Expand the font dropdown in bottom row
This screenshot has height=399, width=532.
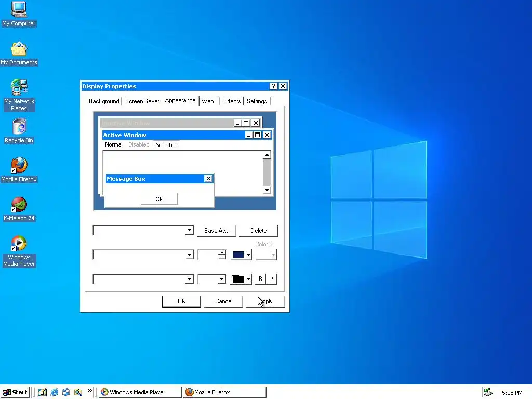tap(189, 279)
